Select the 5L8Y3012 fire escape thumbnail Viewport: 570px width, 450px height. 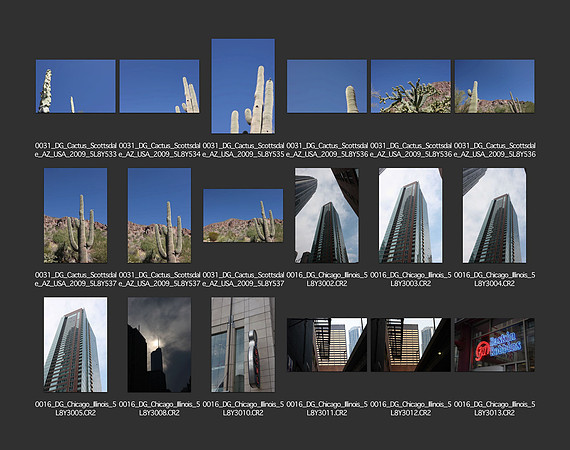[x=411, y=345]
